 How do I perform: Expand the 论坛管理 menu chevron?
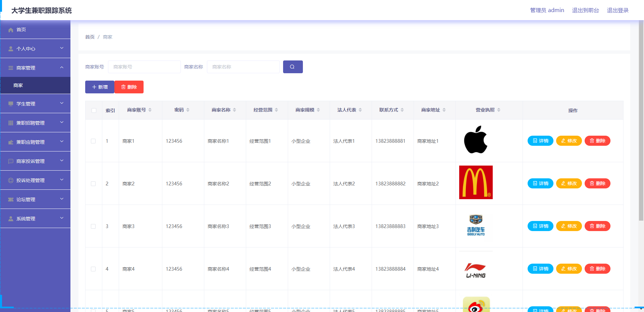pyautogui.click(x=62, y=199)
